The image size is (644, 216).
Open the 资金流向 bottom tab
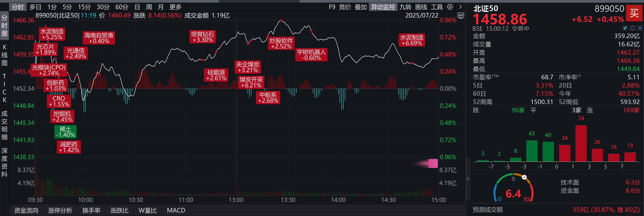(x=26, y=210)
